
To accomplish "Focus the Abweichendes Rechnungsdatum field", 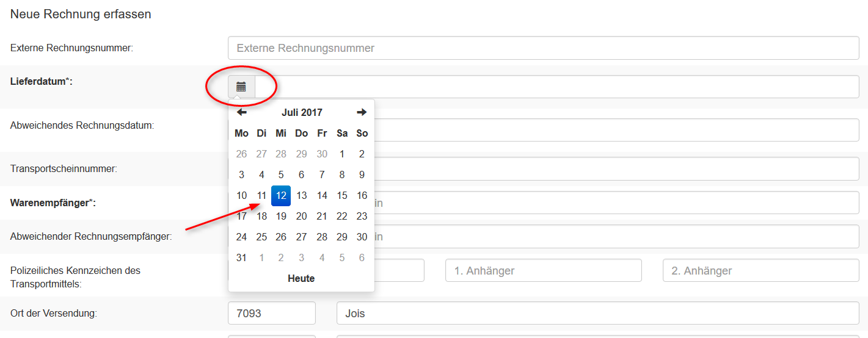I will (x=617, y=130).
